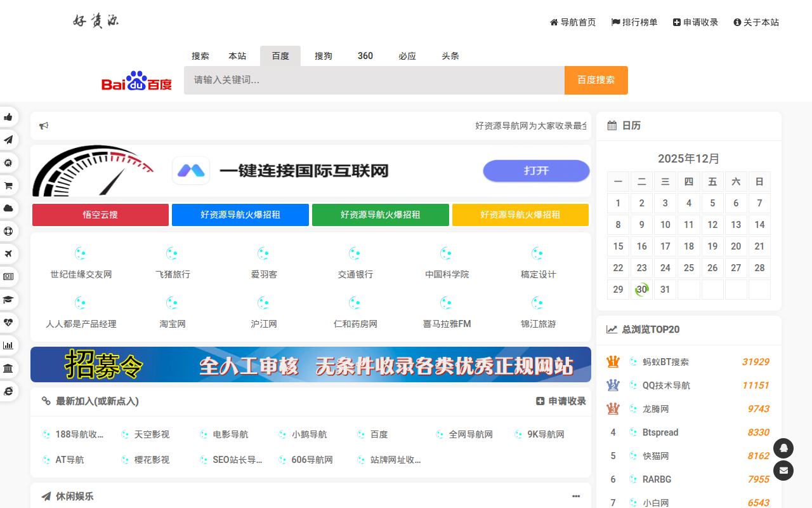Open the 排行榜单 page link
Viewport: 812px width, 508px height.
pyautogui.click(x=634, y=22)
